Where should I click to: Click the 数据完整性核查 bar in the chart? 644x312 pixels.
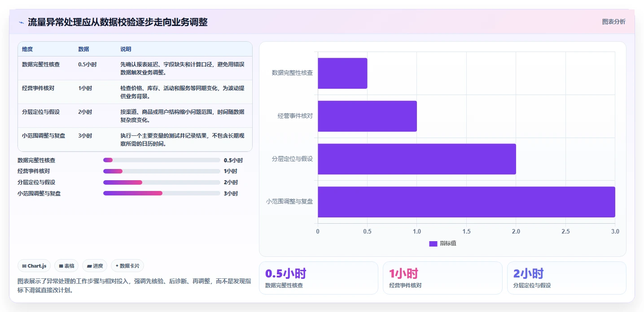click(342, 73)
